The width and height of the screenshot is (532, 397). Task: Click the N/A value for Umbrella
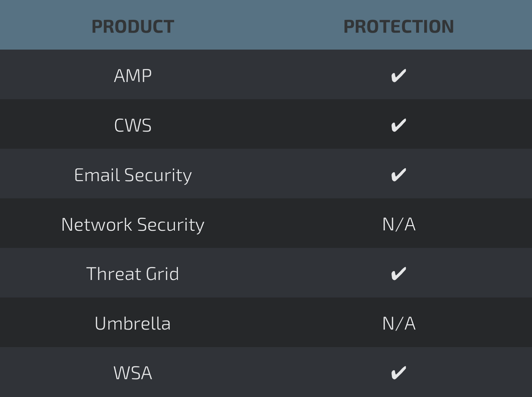pyautogui.click(x=399, y=323)
